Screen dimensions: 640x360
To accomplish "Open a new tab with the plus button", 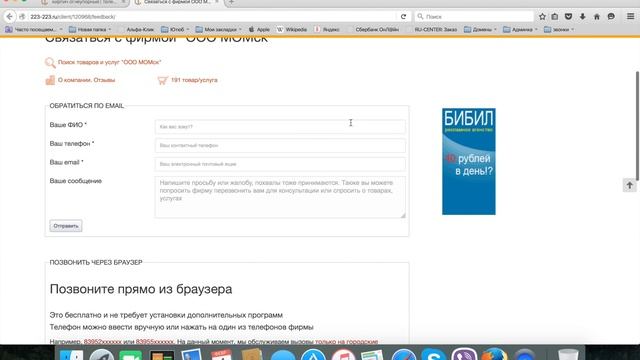I will [x=231, y=2].
